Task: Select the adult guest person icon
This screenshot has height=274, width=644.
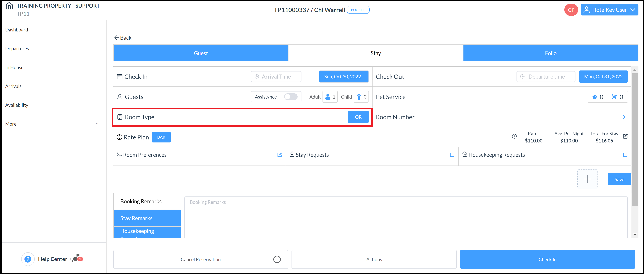Action: click(x=328, y=97)
